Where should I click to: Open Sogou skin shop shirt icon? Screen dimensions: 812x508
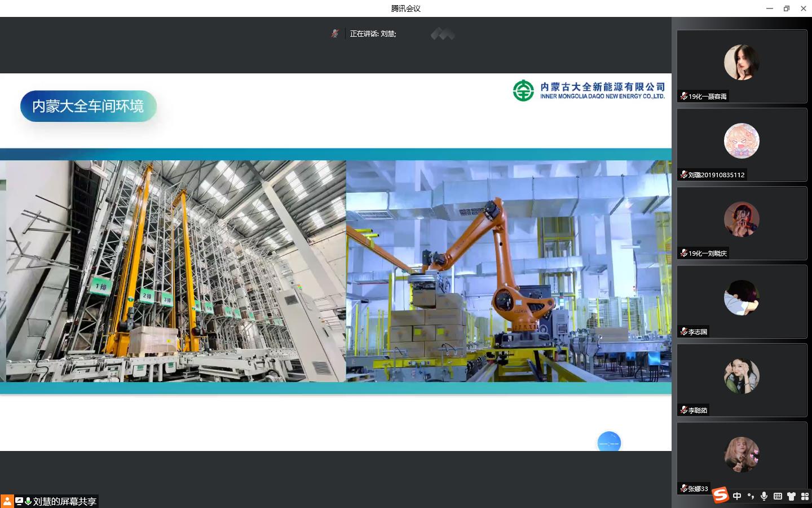click(x=791, y=496)
